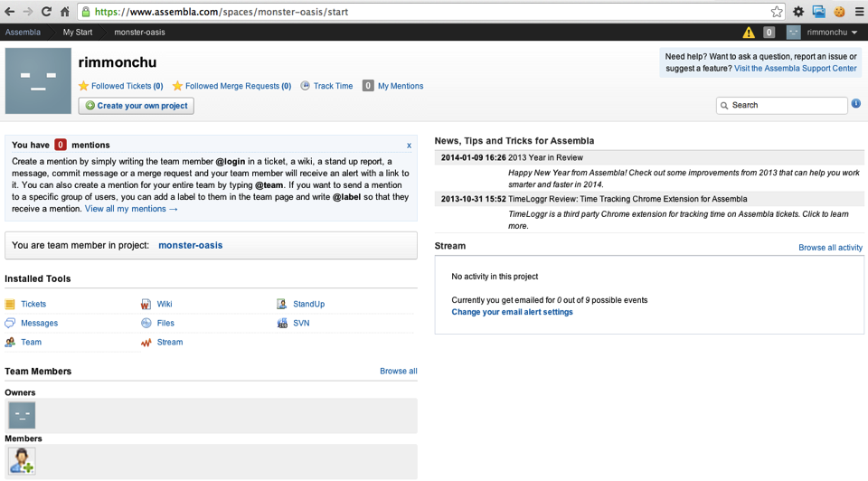
Task: Click the Followed Merge Requests star icon
Action: point(177,86)
